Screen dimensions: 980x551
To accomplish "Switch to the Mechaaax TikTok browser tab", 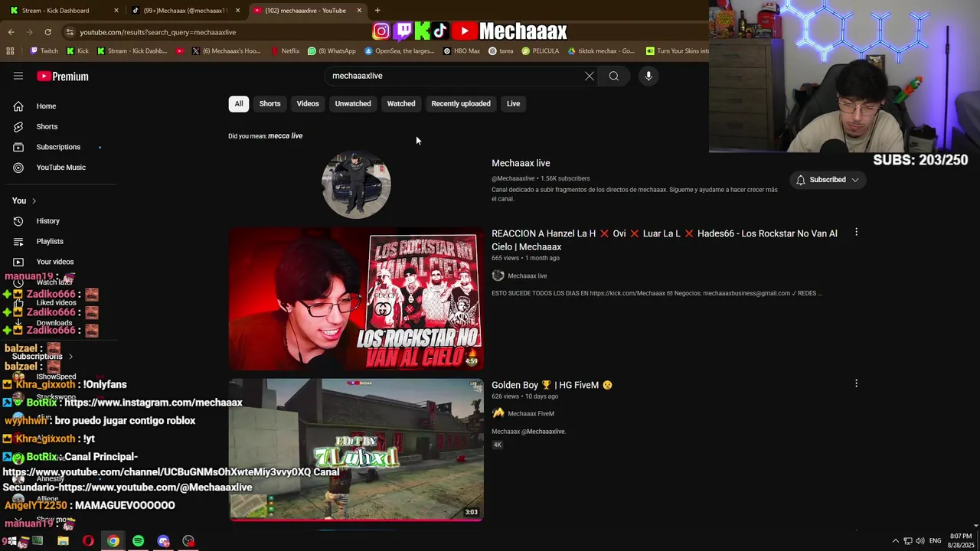I will [184, 10].
